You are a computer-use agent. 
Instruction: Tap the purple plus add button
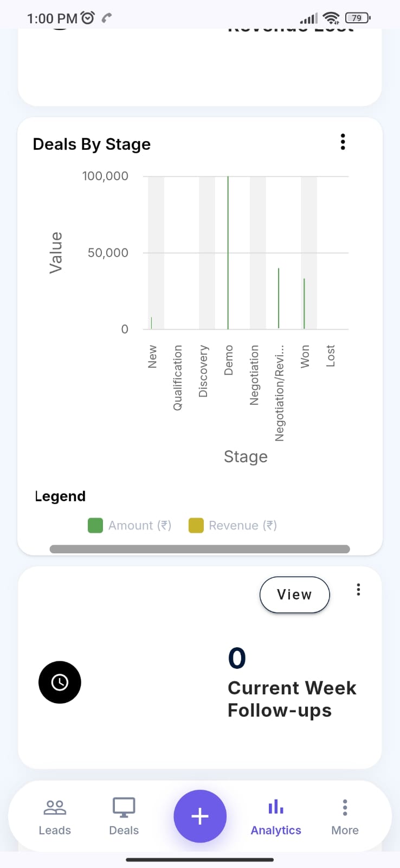click(x=200, y=816)
